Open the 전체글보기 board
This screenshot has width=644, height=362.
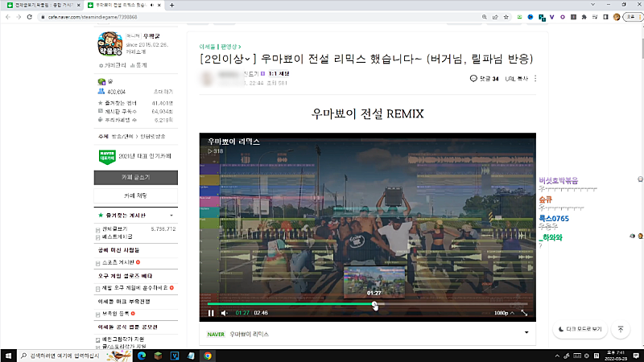(x=114, y=229)
